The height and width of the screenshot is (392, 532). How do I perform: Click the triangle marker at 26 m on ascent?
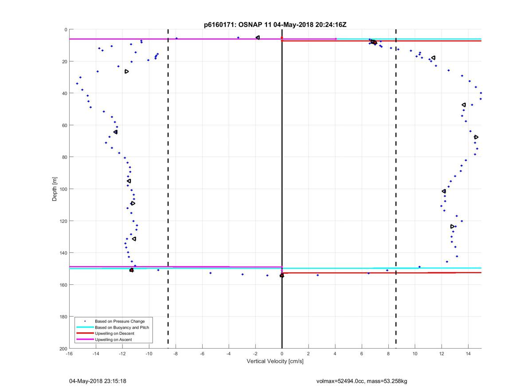127,71
